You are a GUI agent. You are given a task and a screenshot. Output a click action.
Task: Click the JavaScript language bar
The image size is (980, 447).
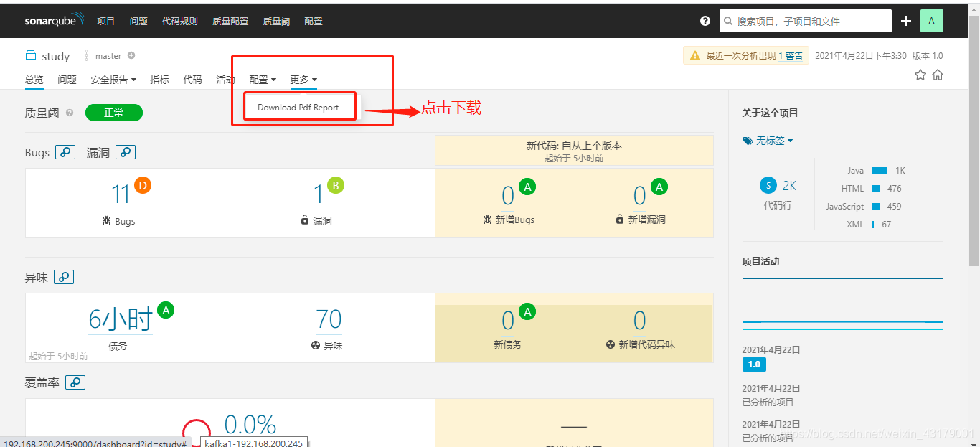click(876, 207)
